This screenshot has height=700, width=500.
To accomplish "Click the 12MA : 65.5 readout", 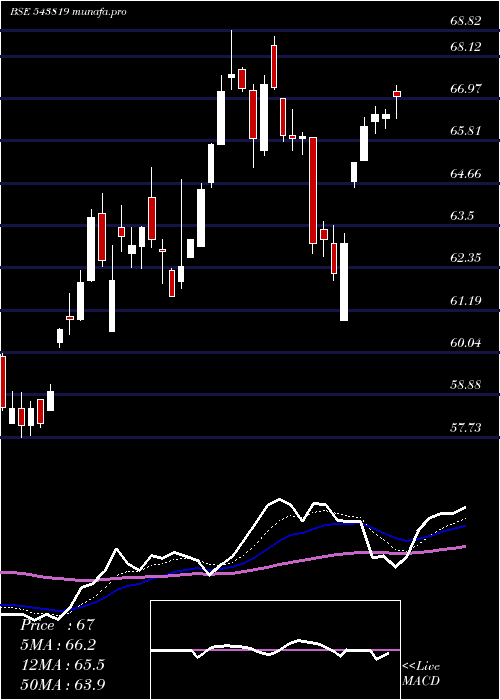I will [62, 665].
